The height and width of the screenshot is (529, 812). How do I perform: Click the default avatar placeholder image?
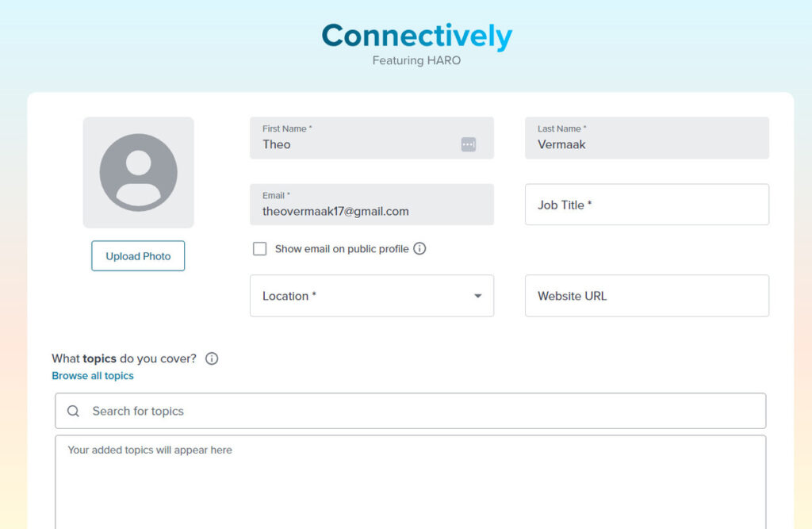tap(138, 173)
